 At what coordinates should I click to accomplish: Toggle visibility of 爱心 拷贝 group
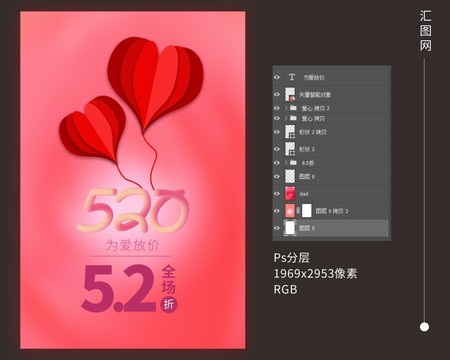277,118
